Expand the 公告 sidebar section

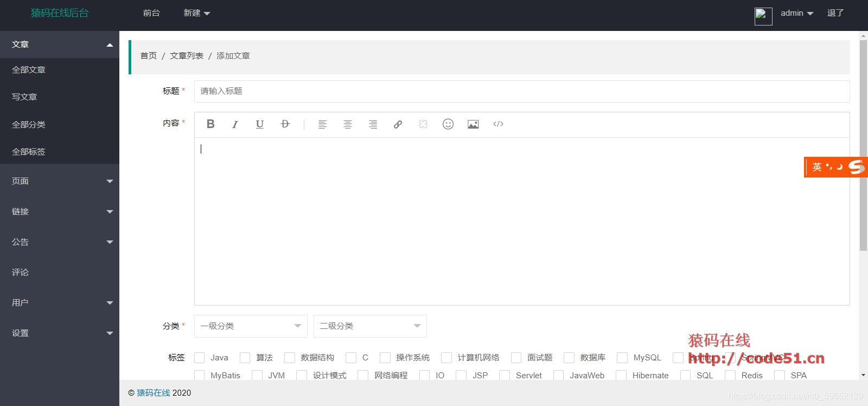tap(60, 242)
